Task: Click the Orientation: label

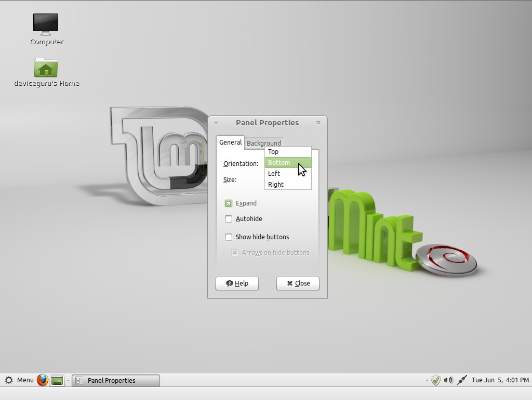Action: (x=241, y=164)
